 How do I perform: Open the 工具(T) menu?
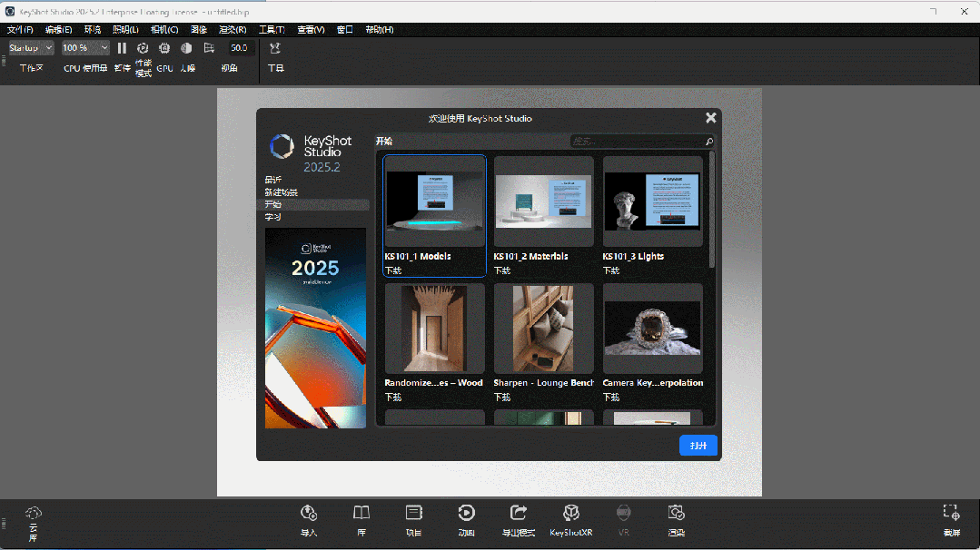click(x=272, y=29)
